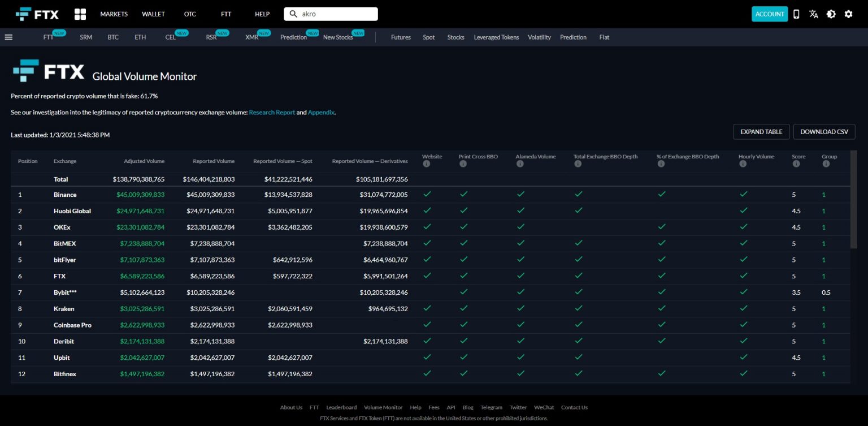Click the Coinbase Pro exchange name
The height and width of the screenshot is (426, 868).
point(72,325)
